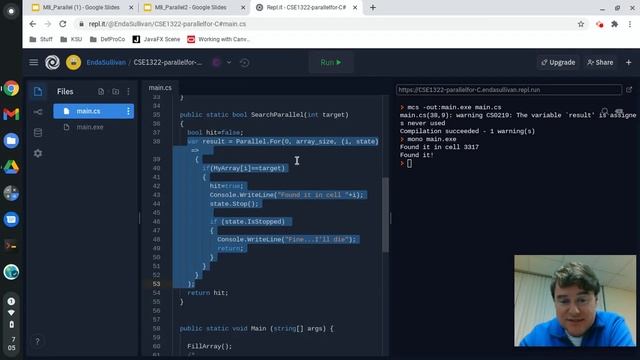The image size is (640, 360).
Task: Open the Working with Canv... bookmark
Action: (x=218, y=39)
